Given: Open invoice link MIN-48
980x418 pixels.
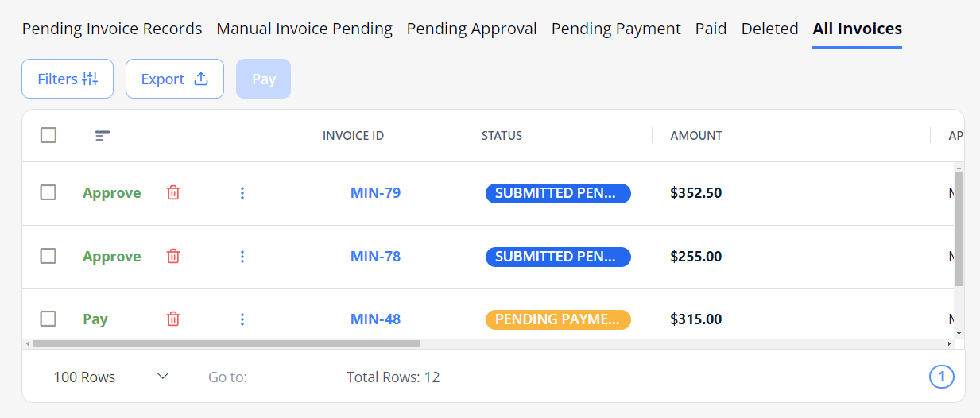Looking at the screenshot, I should pyautogui.click(x=375, y=319).
